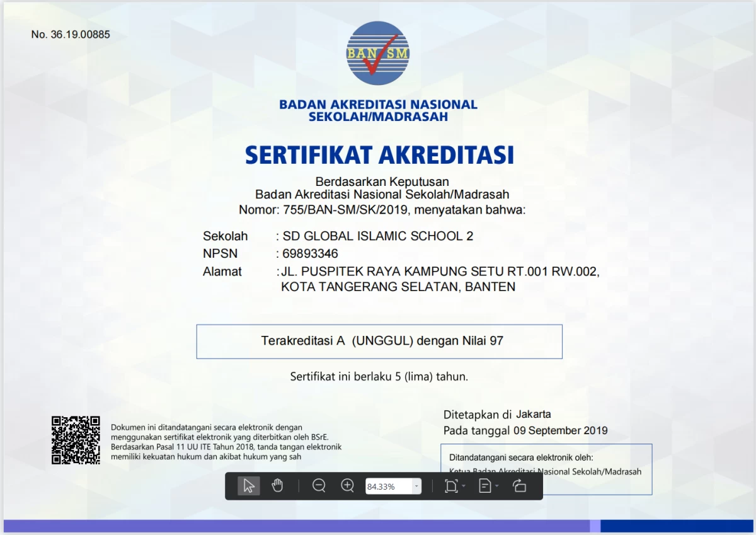Click the Terakreditasi A (UNGGUL) box

pyautogui.click(x=379, y=342)
